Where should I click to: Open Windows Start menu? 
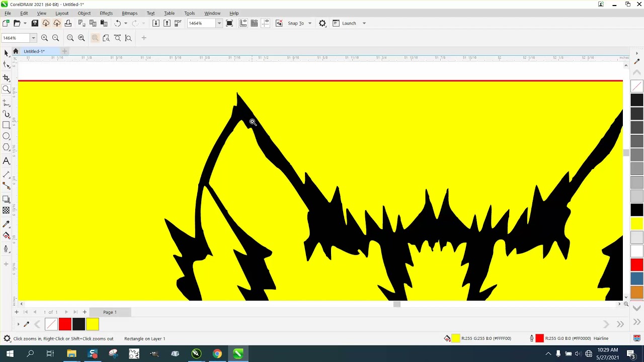click(x=10, y=354)
